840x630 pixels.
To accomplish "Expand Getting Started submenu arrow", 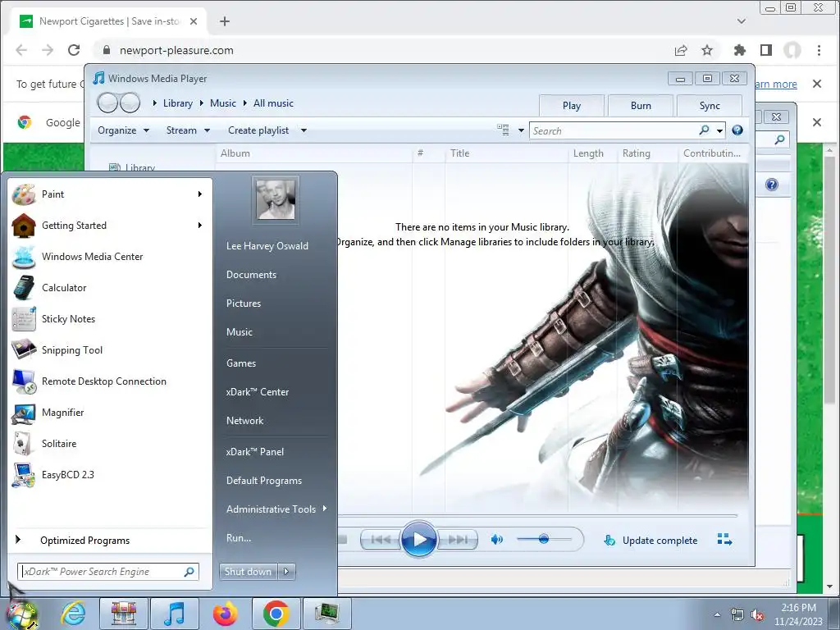I will click(x=200, y=225).
